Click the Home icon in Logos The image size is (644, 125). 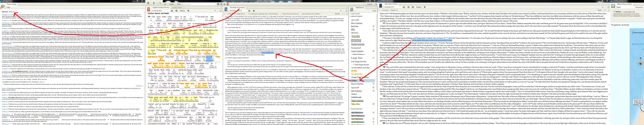(148, 3)
